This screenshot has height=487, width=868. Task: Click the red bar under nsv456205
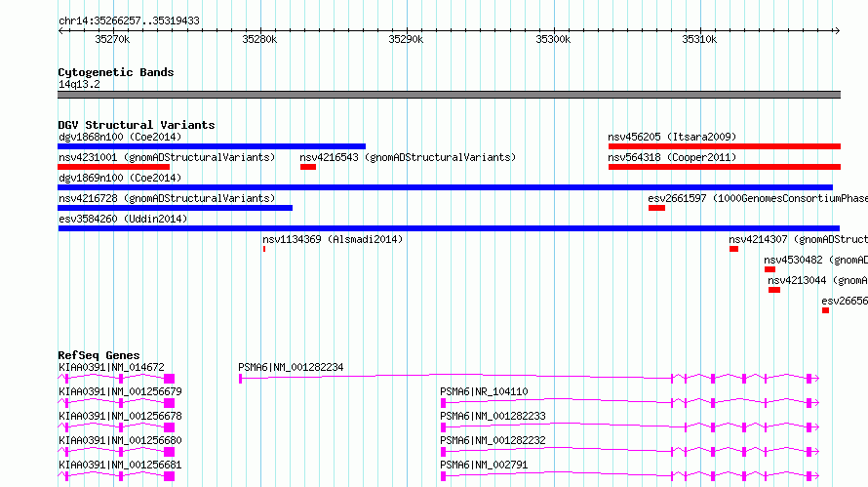[725, 146]
